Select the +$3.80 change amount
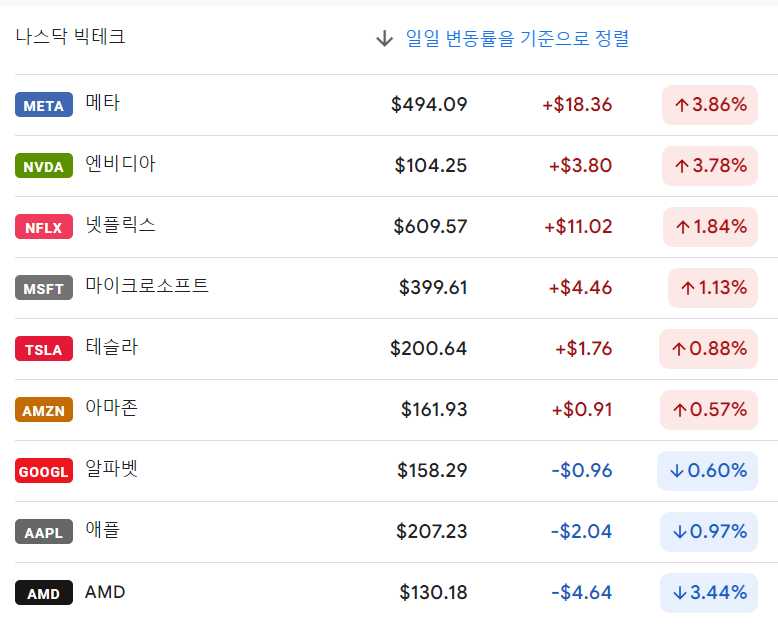Screen dimensions: 778x632 (580, 166)
